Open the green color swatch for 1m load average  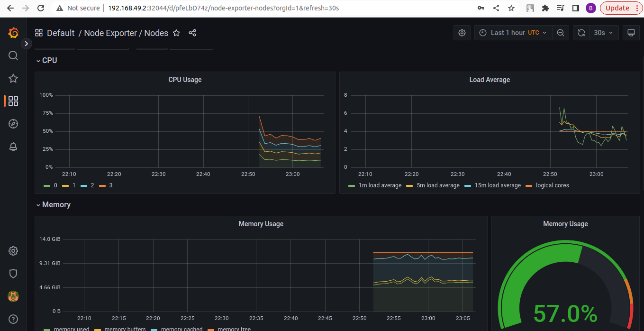pyautogui.click(x=351, y=186)
